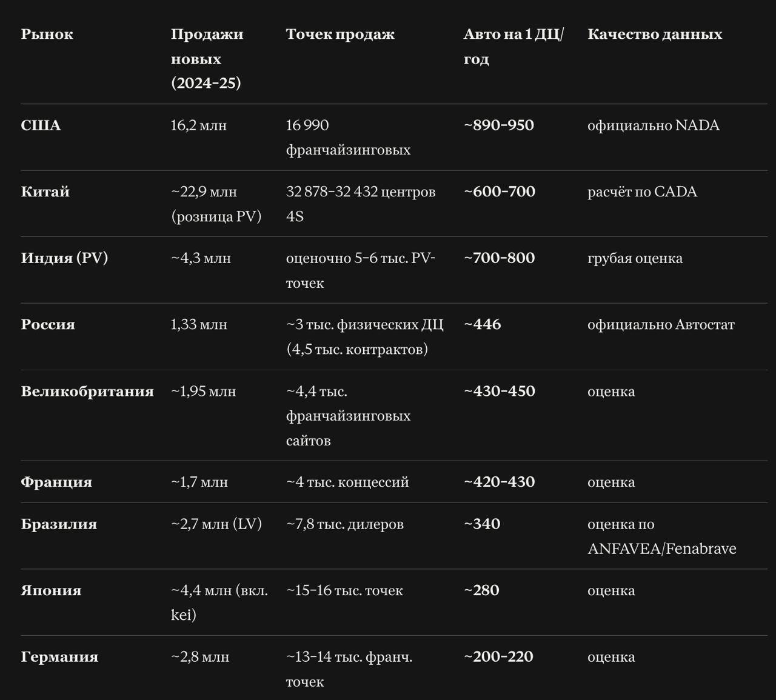776x700 pixels.
Task: Click the 'Индия (PV)' row label
Action: [64, 258]
